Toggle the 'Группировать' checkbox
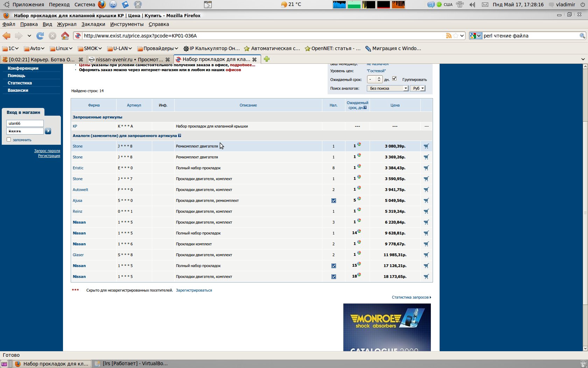 [x=394, y=79]
